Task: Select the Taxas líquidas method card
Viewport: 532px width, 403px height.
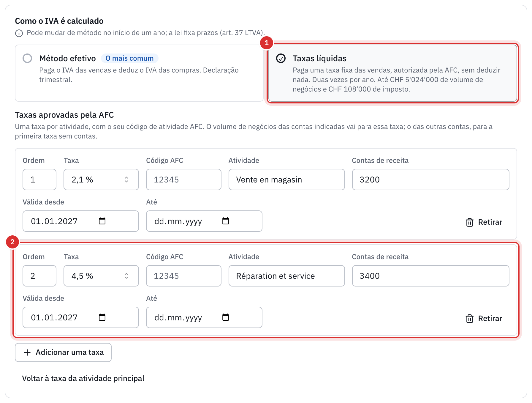Action: click(393, 73)
